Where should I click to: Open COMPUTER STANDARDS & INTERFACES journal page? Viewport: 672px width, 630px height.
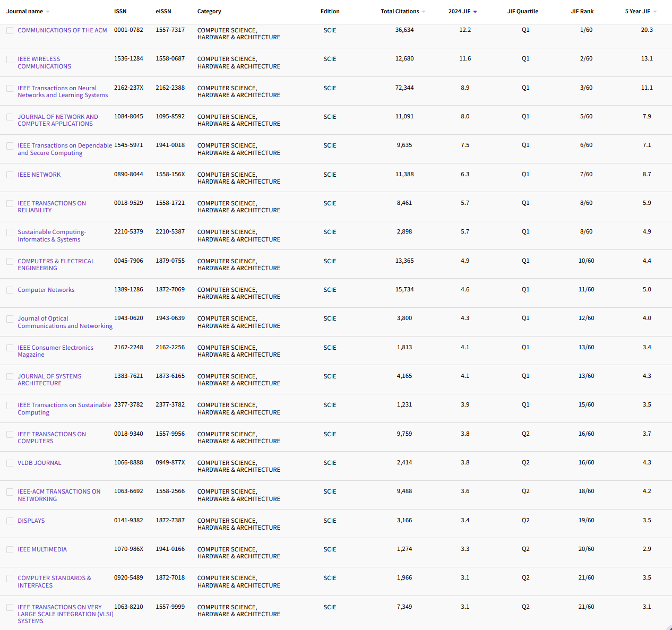coord(54,581)
